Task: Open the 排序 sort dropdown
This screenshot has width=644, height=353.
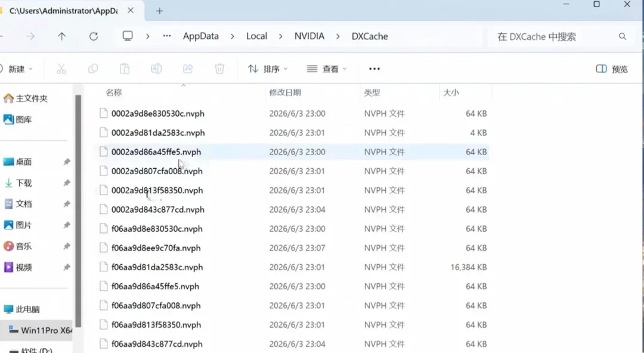Action: coord(267,69)
